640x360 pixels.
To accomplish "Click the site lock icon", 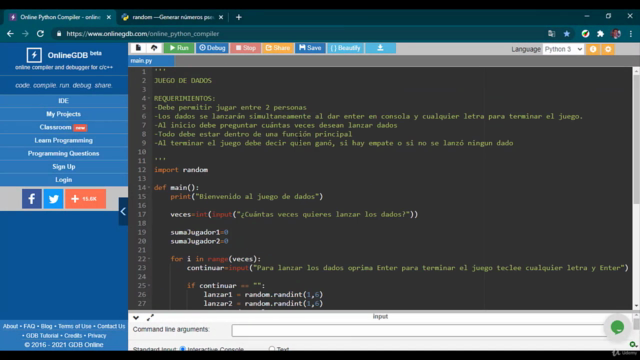I will pos(59,34).
